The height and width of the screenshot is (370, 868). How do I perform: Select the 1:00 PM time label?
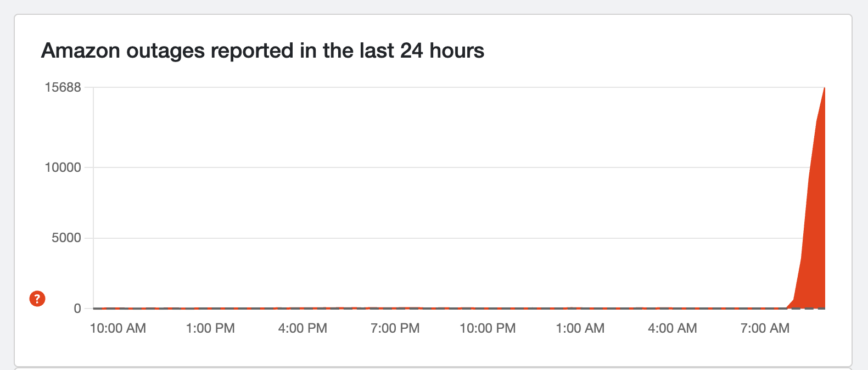[x=210, y=328]
